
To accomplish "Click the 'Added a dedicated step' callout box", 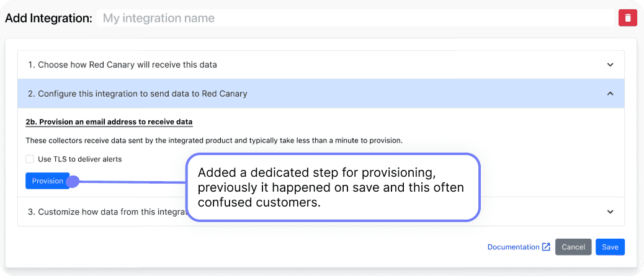I will [x=333, y=187].
